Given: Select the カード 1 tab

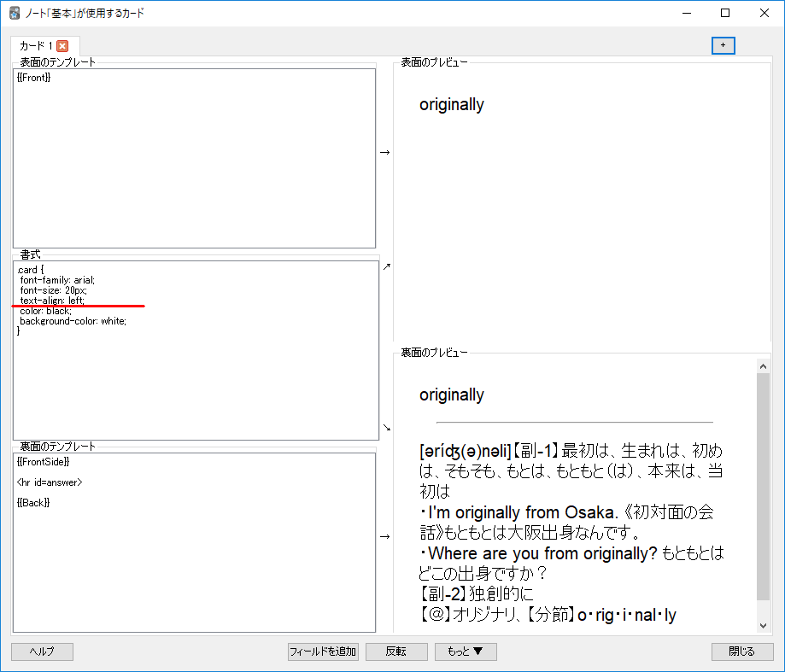Looking at the screenshot, I should pyautogui.click(x=44, y=46).
